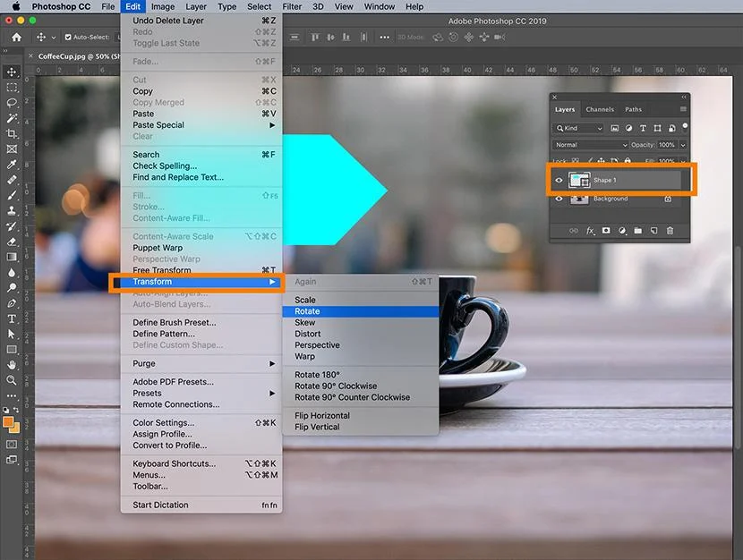Toggle the adjustment layers filter icon
The width and height of the screenshot is (743, 560).
point(628,128)
